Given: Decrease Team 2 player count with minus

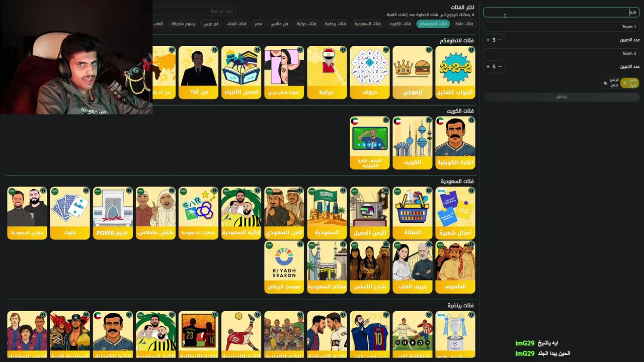Looking at the screenshot, I should pyautogui.click(x=500, y=66).
